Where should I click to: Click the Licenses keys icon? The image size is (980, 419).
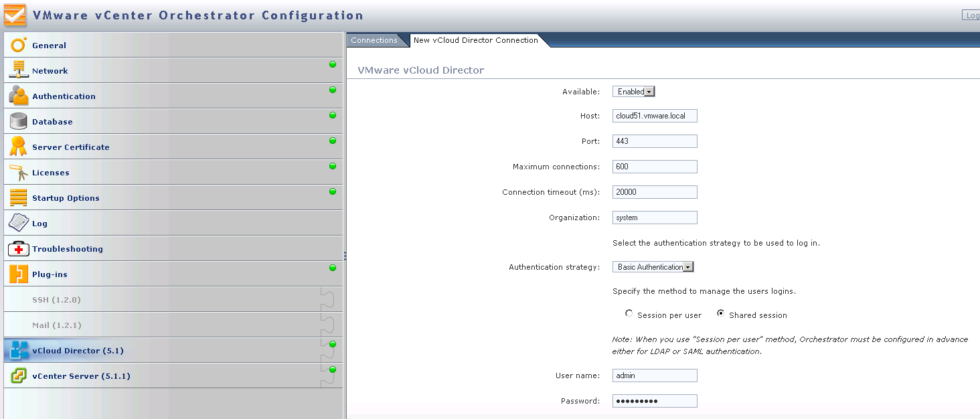pyautogui.click(x=19, y=172)
